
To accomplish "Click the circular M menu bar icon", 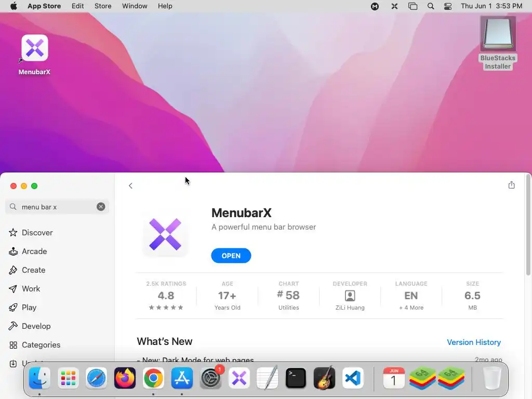I will (x=375, y=6).
